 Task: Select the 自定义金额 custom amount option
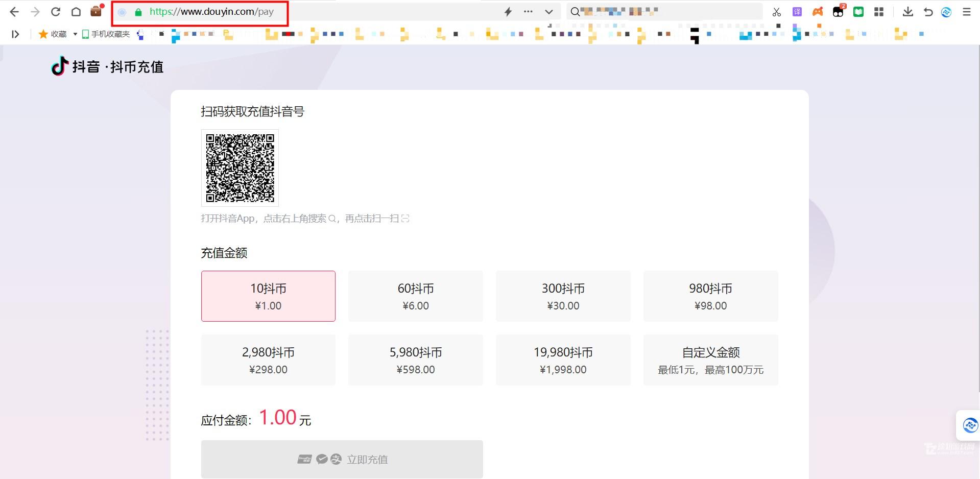[x=710, y=360]
